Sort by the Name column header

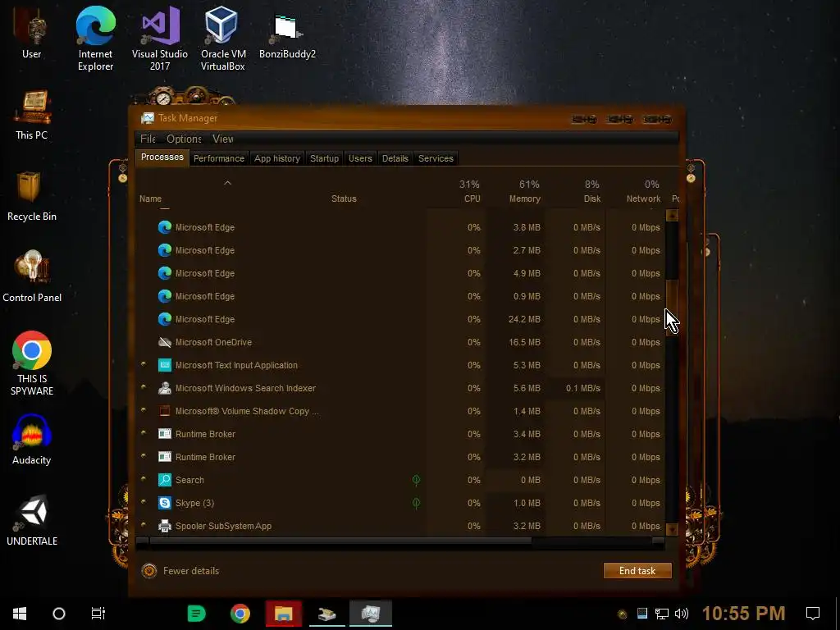point(150,199)
